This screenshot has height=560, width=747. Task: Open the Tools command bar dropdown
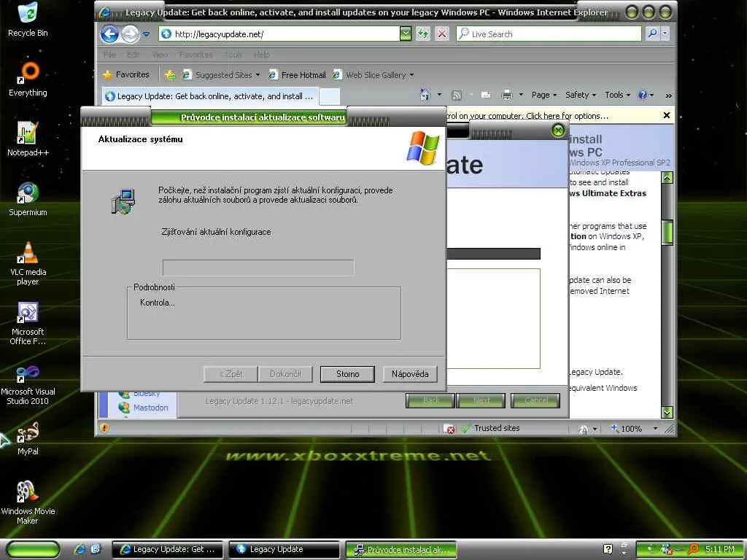coord(617,95)
